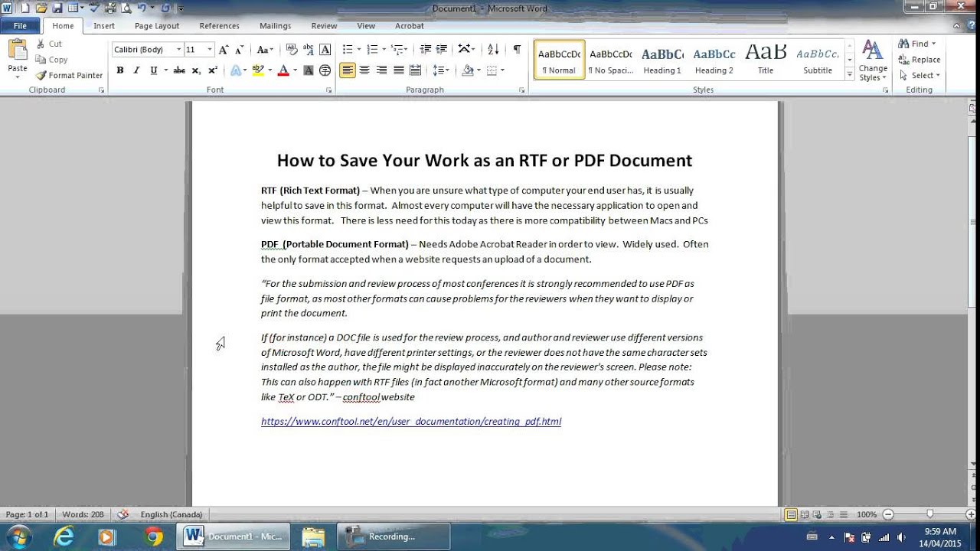Align text to the right

(381, 70)
